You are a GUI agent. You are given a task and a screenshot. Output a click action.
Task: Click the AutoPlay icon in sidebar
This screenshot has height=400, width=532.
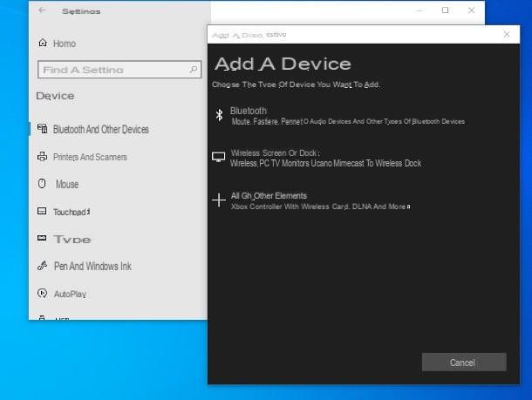[x=42, y=293]
